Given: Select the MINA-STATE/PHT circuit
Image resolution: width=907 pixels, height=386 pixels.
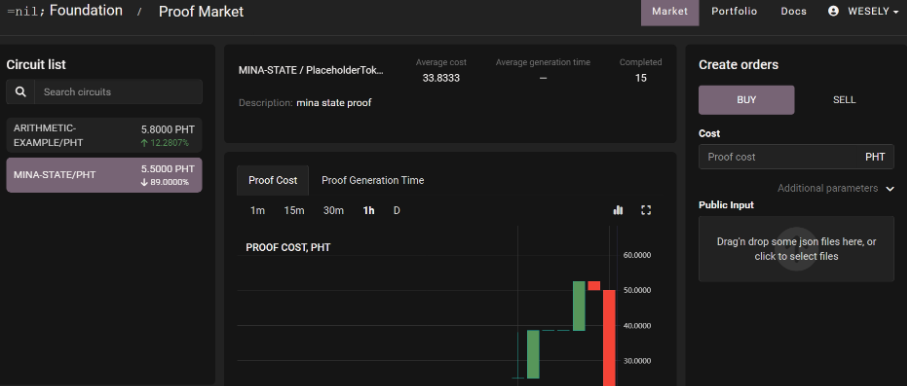Looking at the screenshot, I should point(104,175).
